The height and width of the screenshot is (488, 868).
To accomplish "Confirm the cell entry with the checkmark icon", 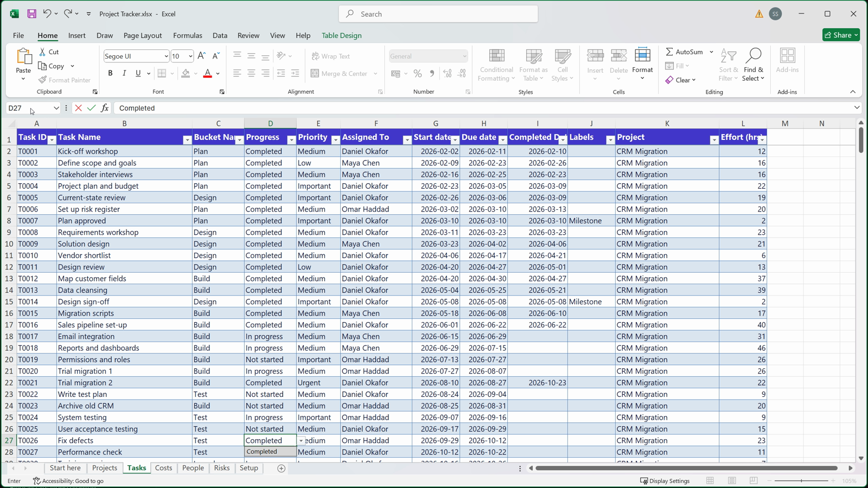I will tap(91, 108).
